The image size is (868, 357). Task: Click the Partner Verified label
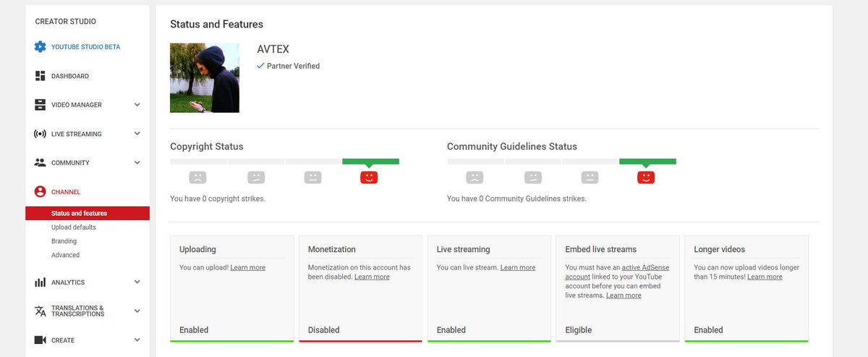pos(293,66)
